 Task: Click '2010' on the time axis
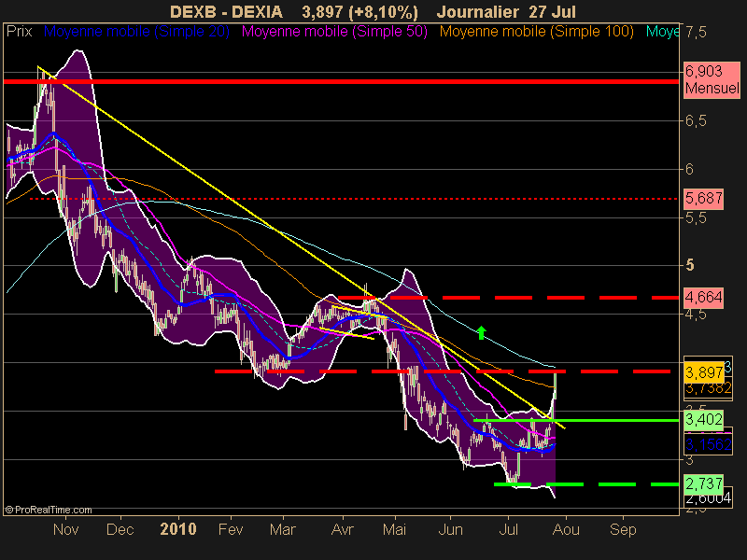(178, 529)
